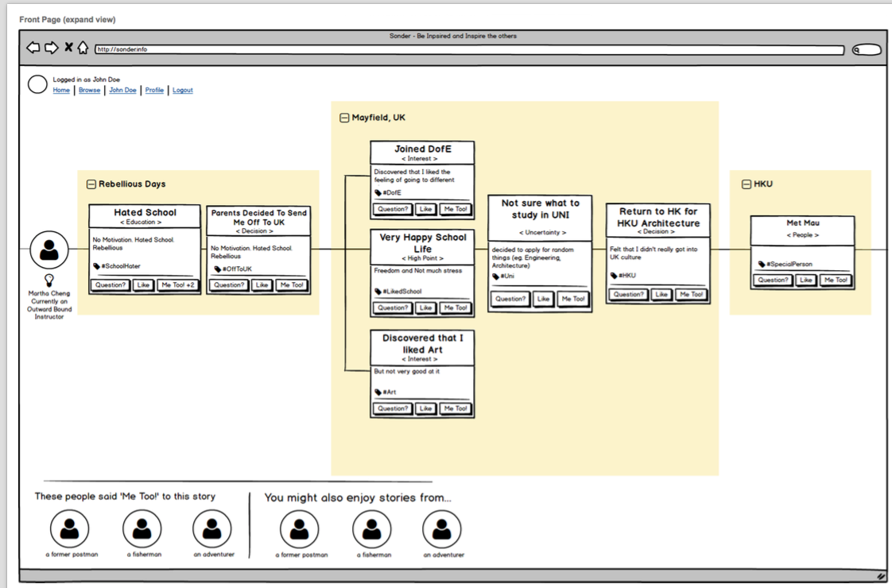The height and width of the screenshot is (588, 892).
Task: Click Me Too! on Met Mau card
Action: tap(836, 280)
